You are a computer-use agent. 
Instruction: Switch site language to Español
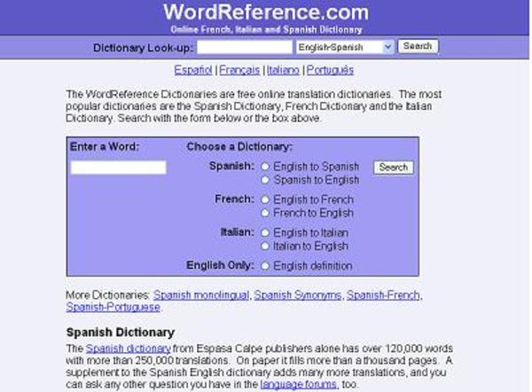pos(192,69)
